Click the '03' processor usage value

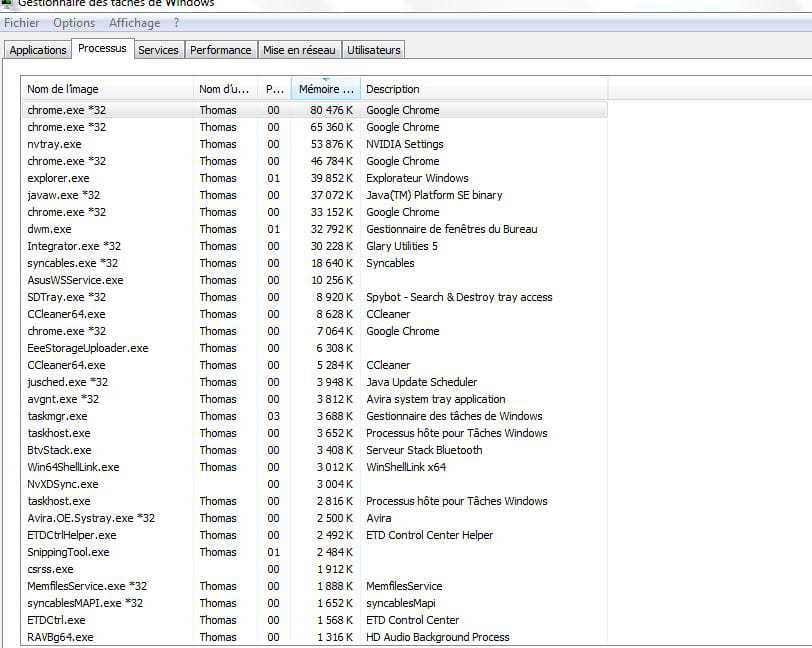tap(273, 416)
